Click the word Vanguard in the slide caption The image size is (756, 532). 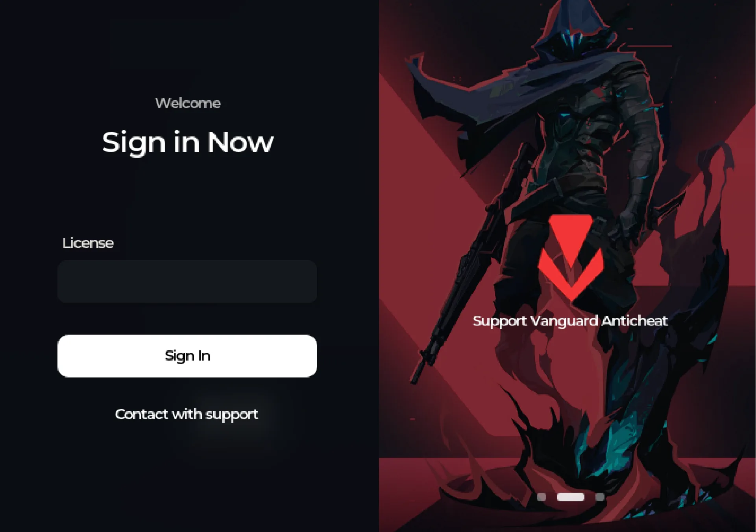tap(564, 321)
